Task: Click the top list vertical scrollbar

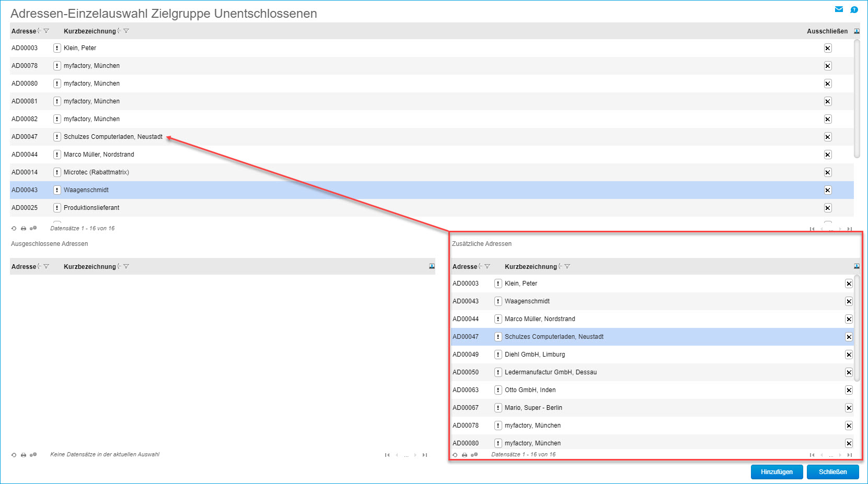Action: click(x=857, y=99)
